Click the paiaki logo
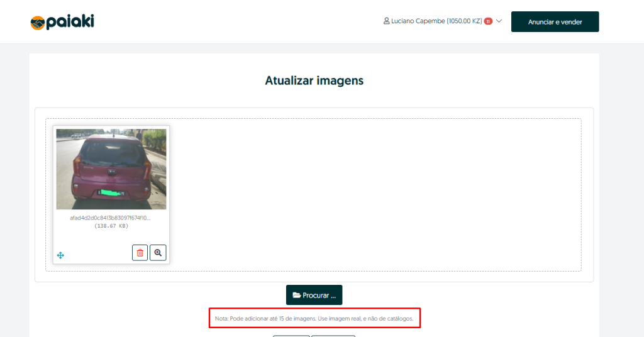This screenshot has width=644, height=337. click(x=62, y=22)
